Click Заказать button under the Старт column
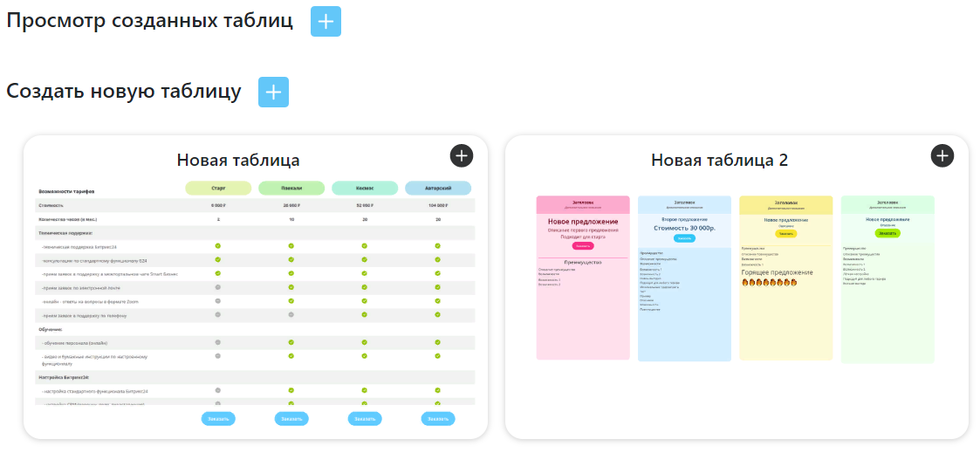980x460 pixels. pos(218,419)
